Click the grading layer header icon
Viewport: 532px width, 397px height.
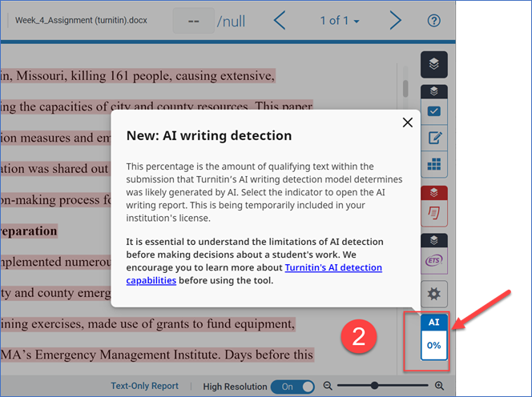point(434,91)
